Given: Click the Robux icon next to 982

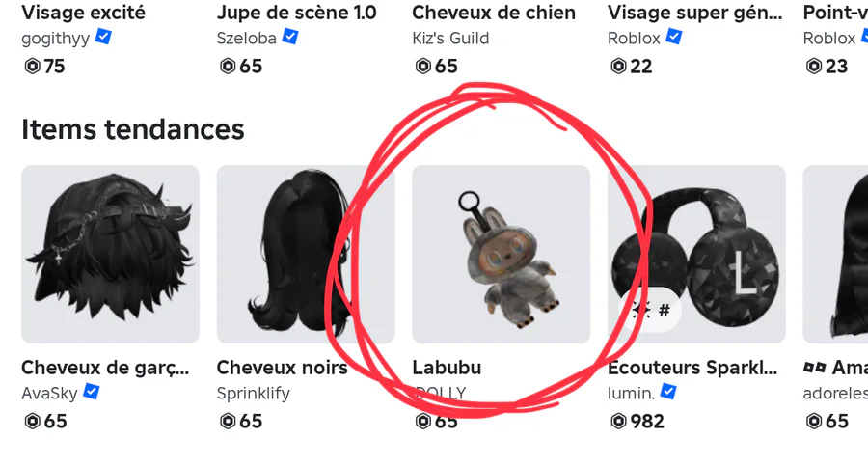Looking at the screenshot, I should (x=618, y=422).
